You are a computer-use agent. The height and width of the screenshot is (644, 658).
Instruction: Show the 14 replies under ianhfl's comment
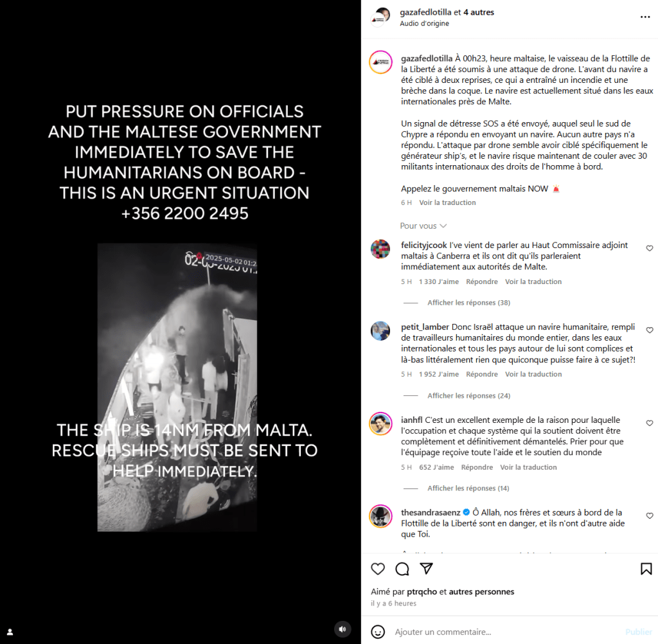[468, 488]
